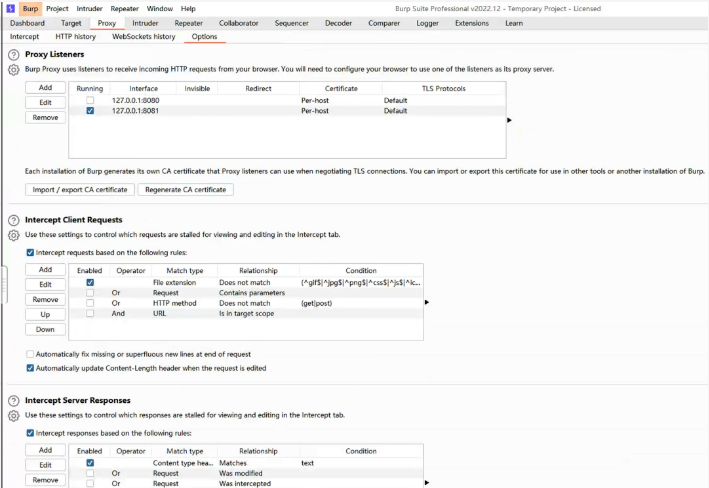
Task: Open help for Intercept Client Requests
Action: (x=14, y=220)
